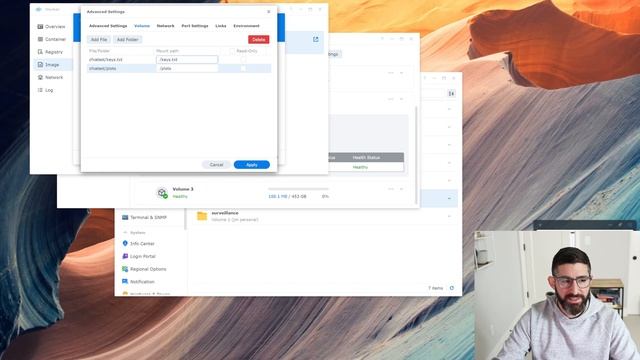Click the File/Folder column header
640x360 pixels.
coord(100,51)
